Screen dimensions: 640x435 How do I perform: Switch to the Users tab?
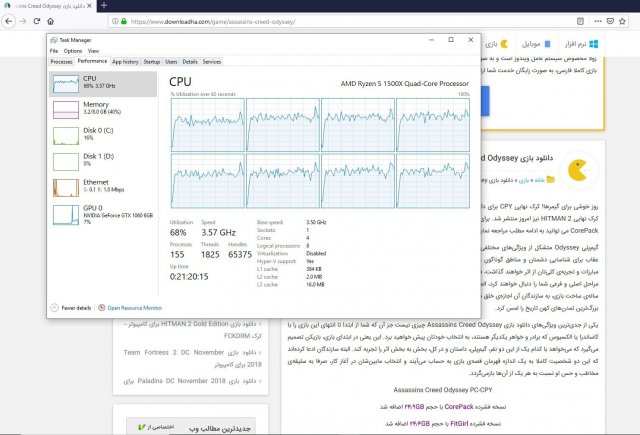coord(171,62)
